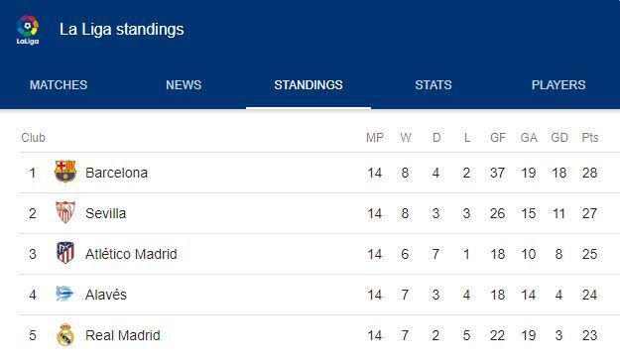Switch to the News tab
Viewport: 620px width, 364px height.
[184, 85]
